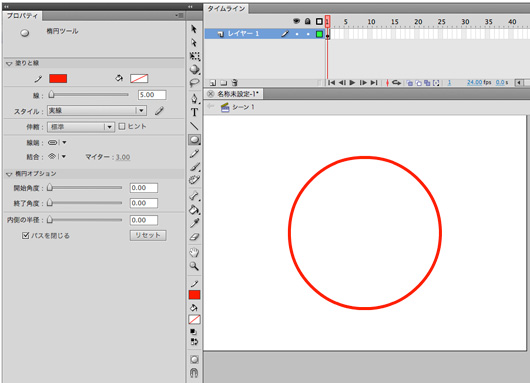Toggle the loop playback icon

(x=396, y=82)
